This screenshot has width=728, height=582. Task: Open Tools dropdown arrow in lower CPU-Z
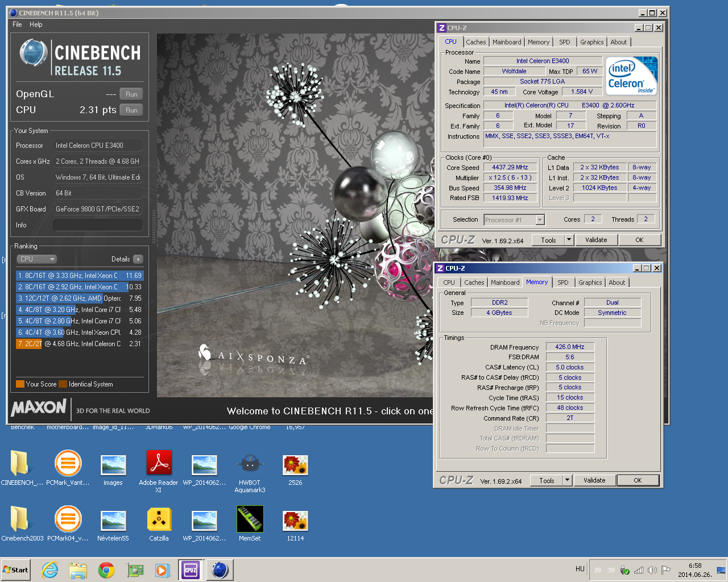point(567,481)
